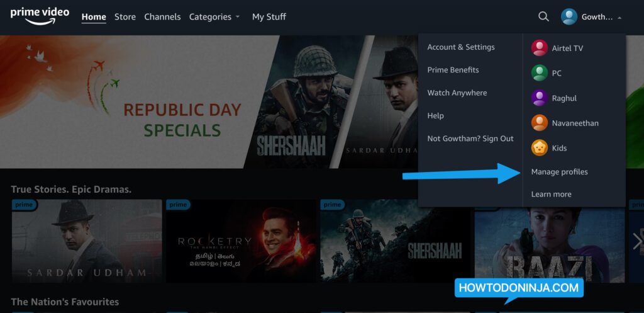Click Manage profiles link
Screen dimensions: 644x313
pyautogui.click(x=559, y=171)
